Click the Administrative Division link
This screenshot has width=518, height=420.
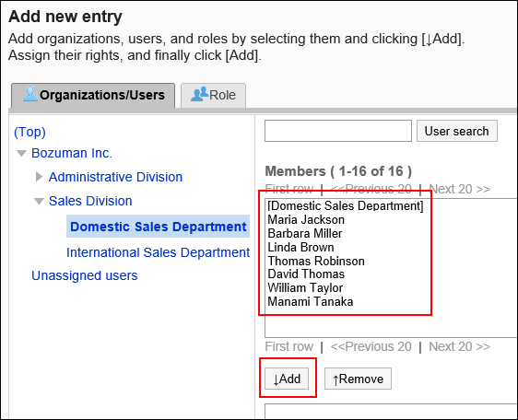115,177
